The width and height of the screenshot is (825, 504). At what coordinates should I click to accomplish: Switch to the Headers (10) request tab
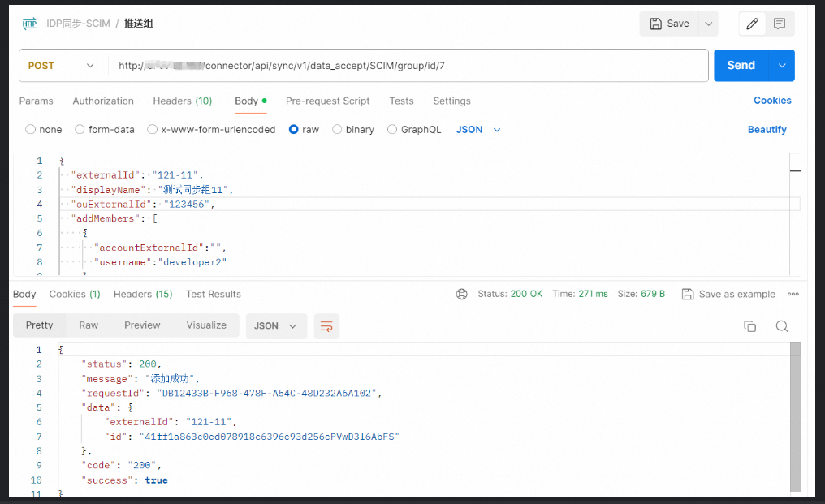pyautogui.click(x=182, y=101)
